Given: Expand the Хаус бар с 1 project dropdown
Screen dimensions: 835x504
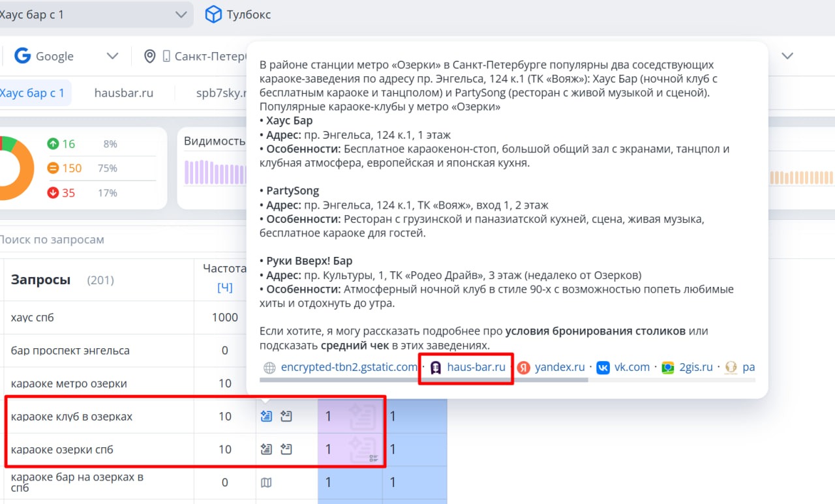Looking at the screenshot, I should tap(181, 14).
